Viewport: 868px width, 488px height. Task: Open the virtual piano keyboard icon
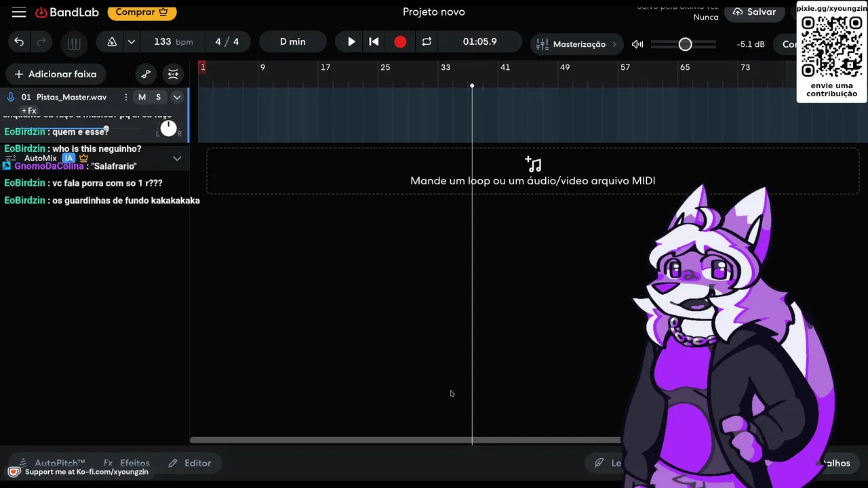(74, 43)
